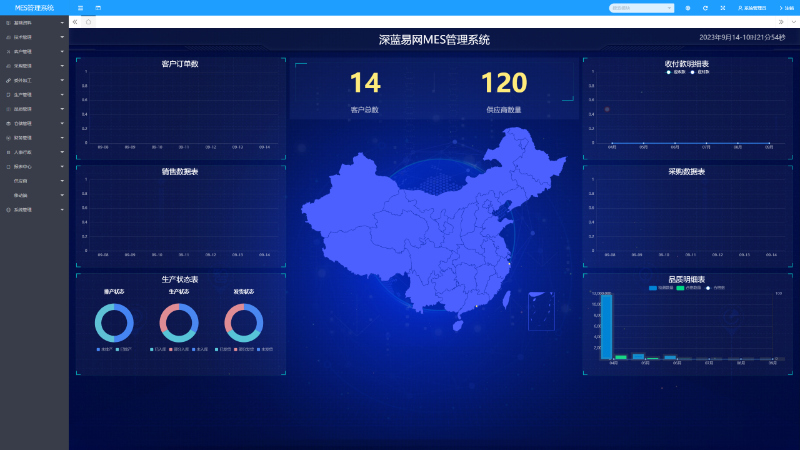Open the 财务管理 sidebar menu label
Viewport: 800px width, 450px height.
click(22, 138)
